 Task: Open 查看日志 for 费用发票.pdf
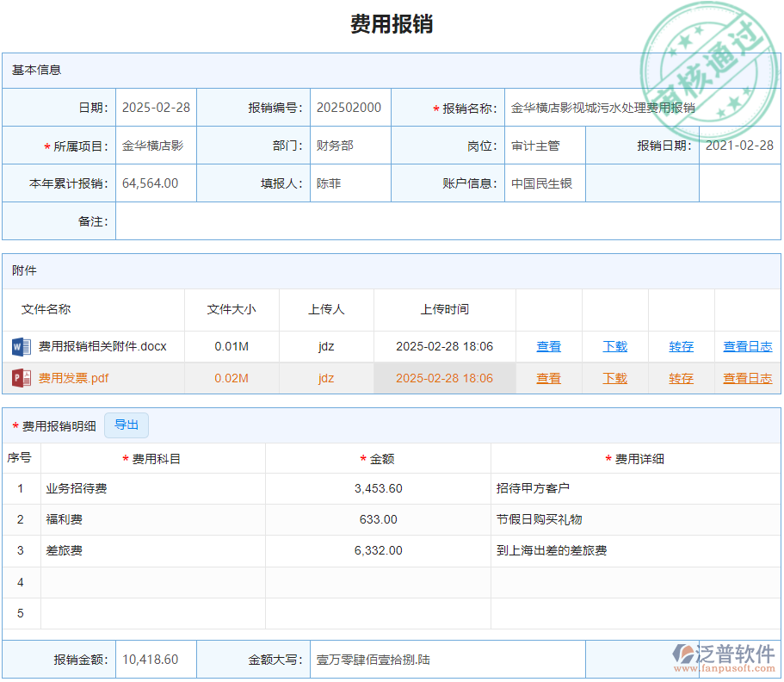pyautogui.click(x=748, y=377)
